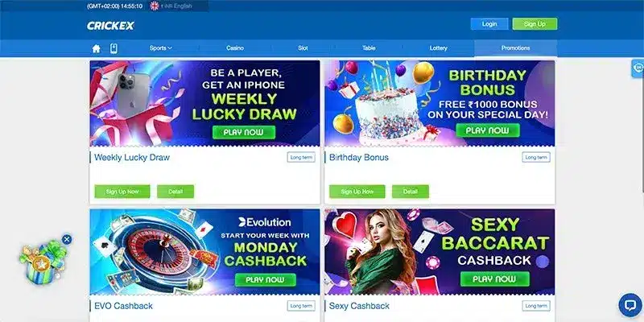This screenshot has height=322, width=644.
Task: Click the Long term tag on Birthday Bonus
Action: point(536,157)
